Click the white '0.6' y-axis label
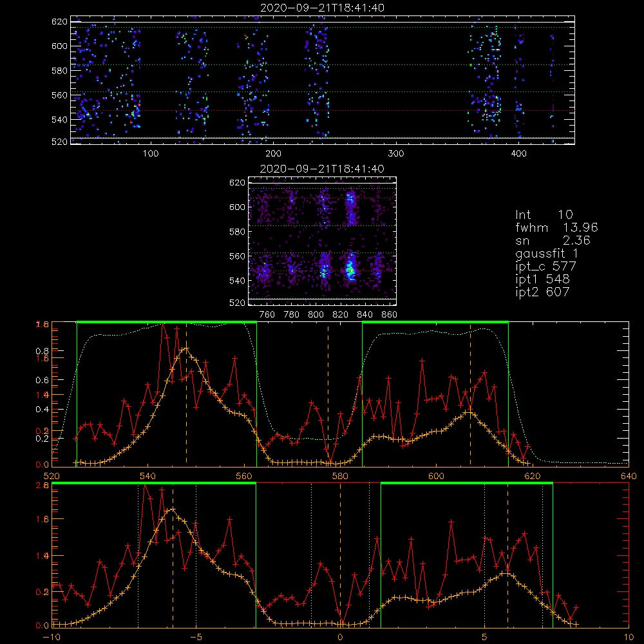The height and width of the screenshot is (644, 644). point(43,381)
